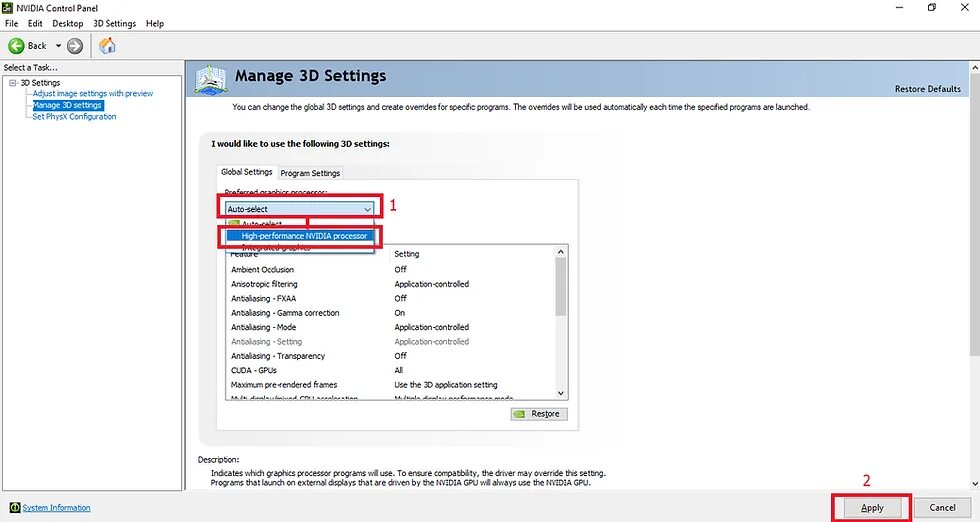
Task: Select Adjust image settings with preview
Action: (x=93, y=94)
